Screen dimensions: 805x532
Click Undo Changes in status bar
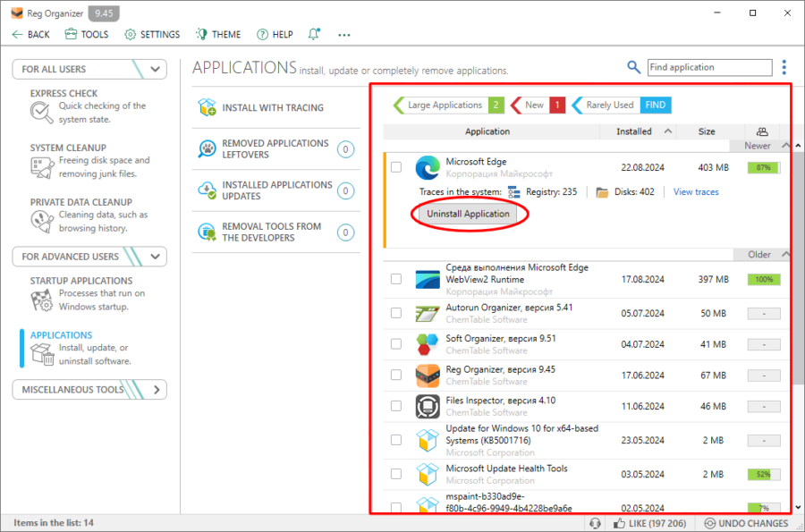tap(746, 523)
